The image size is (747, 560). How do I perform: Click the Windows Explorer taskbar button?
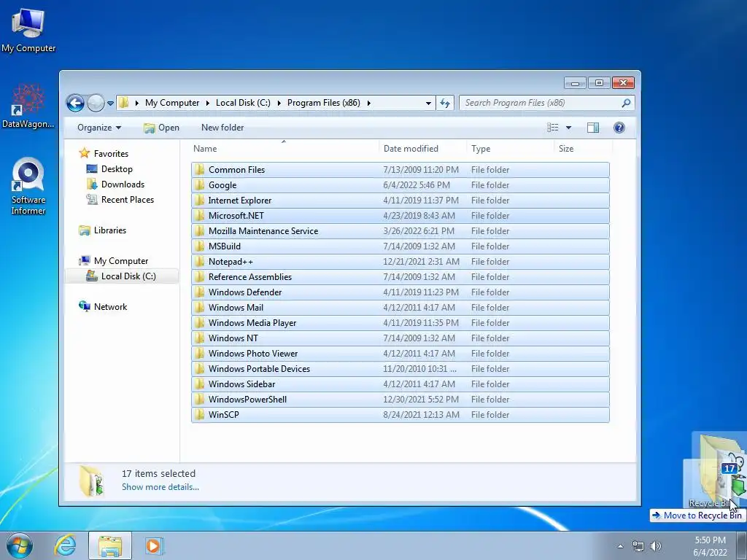pyautogui.click(x=110, y=545)
